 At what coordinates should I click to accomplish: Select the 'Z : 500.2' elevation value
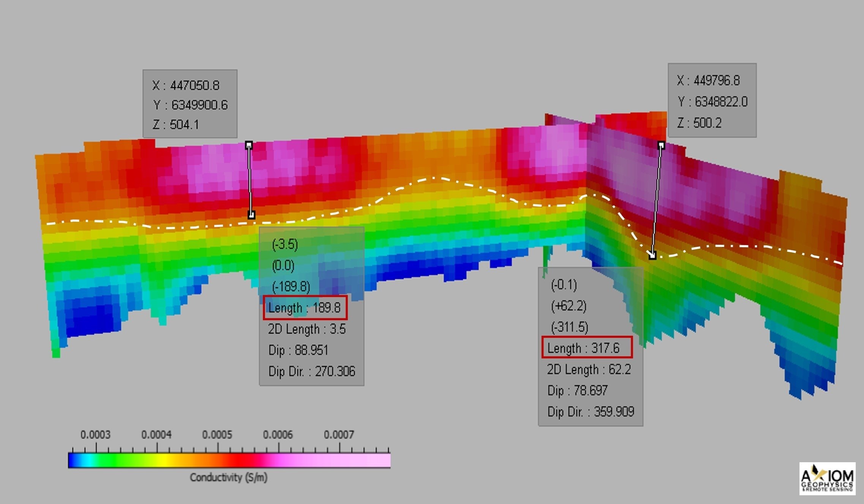point(700,123)
